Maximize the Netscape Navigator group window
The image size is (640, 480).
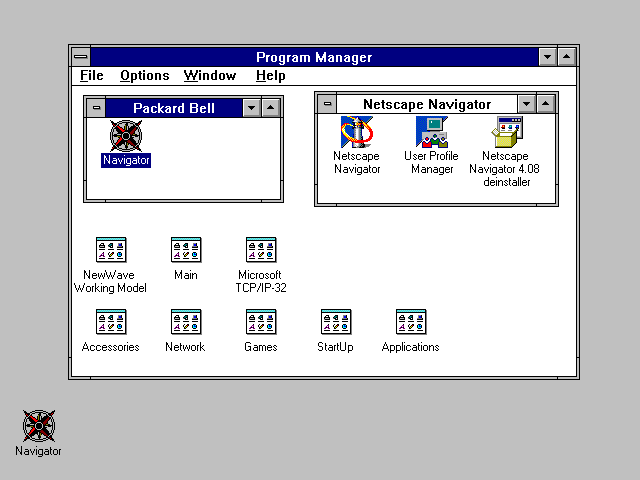(545, 104)
